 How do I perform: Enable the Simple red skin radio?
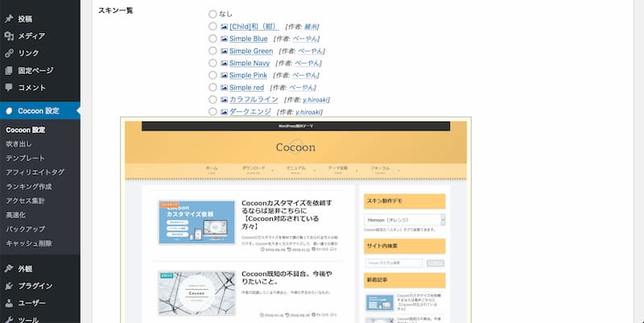[213, 87]
